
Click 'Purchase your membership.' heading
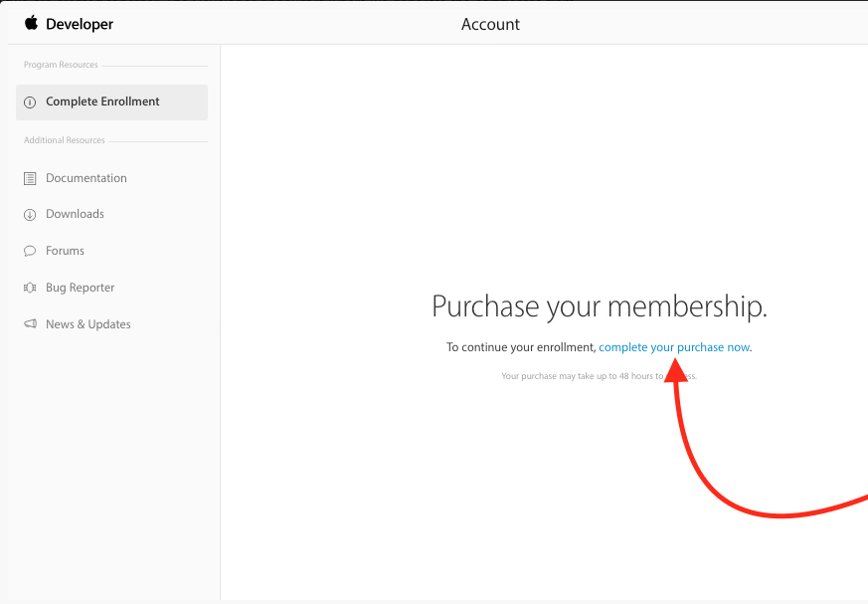tap(600, 306)
